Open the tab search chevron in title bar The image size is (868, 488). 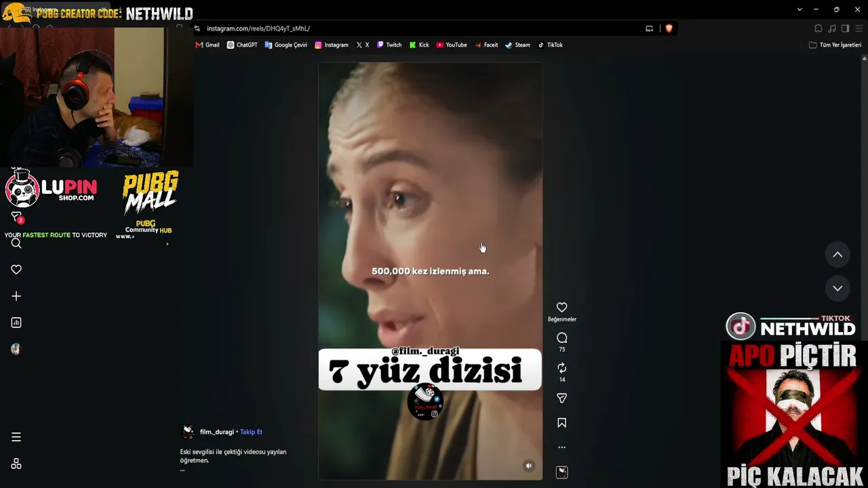800,9
